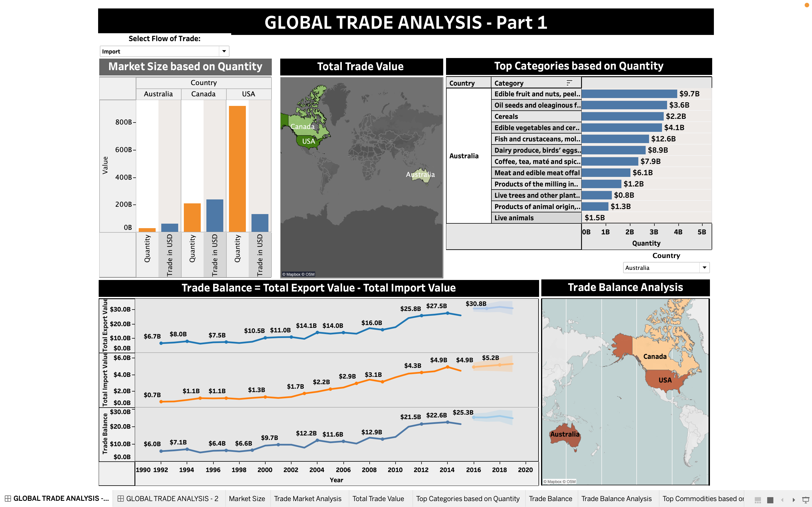Expand the Import filter arrow control
This screenshot has height=507, width=812.
click(224, 51)
